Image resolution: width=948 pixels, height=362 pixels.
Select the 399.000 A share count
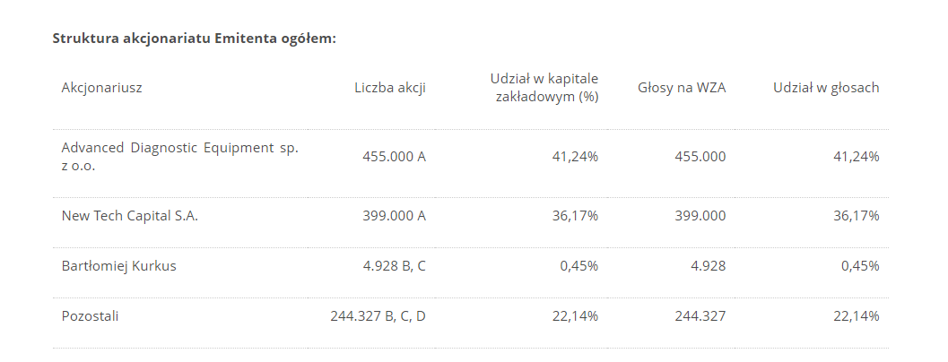point(394,216)
